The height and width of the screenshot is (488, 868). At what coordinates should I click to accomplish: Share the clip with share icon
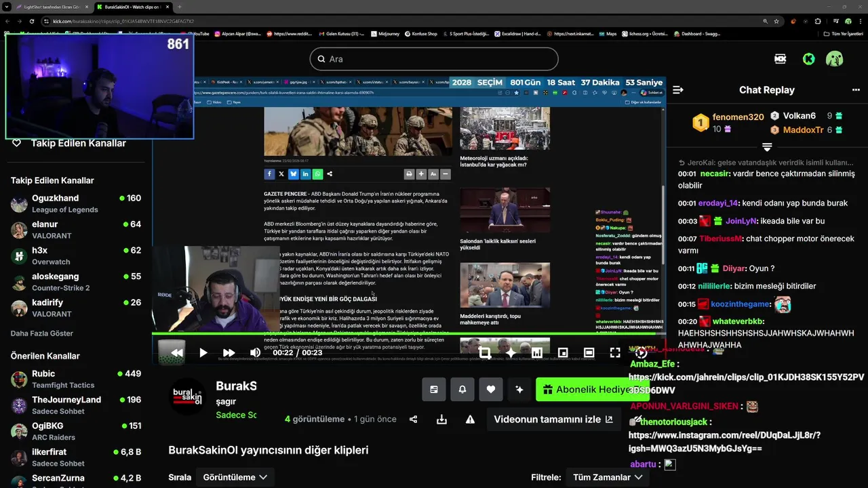414,420
